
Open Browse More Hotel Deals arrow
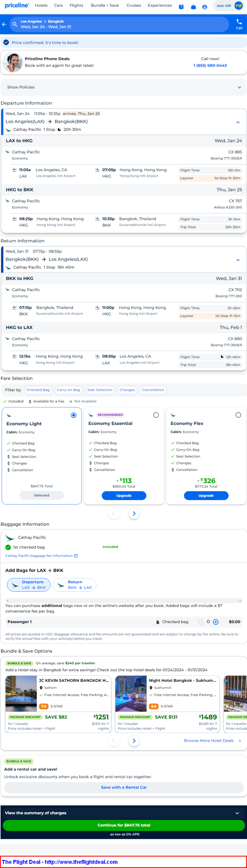(x=240, y=741)
